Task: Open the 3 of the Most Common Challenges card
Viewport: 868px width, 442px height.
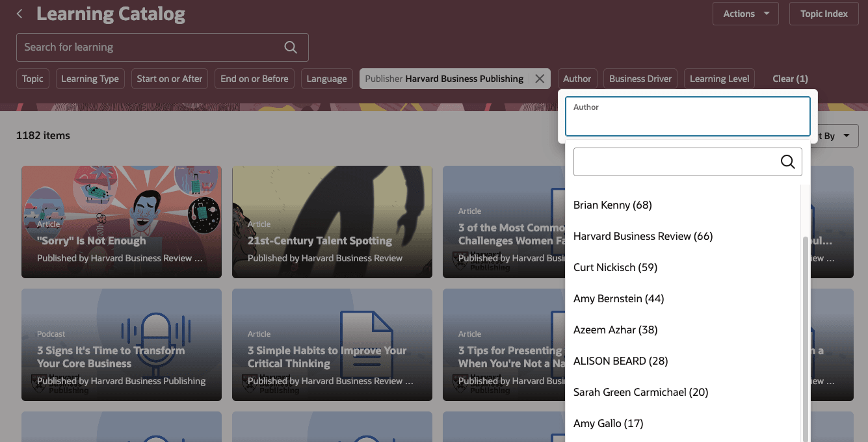Action: (504, 222)
